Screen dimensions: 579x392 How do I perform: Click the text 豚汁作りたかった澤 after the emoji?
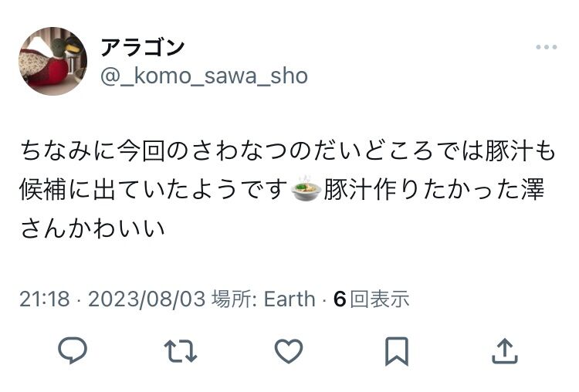click(434, 189)
